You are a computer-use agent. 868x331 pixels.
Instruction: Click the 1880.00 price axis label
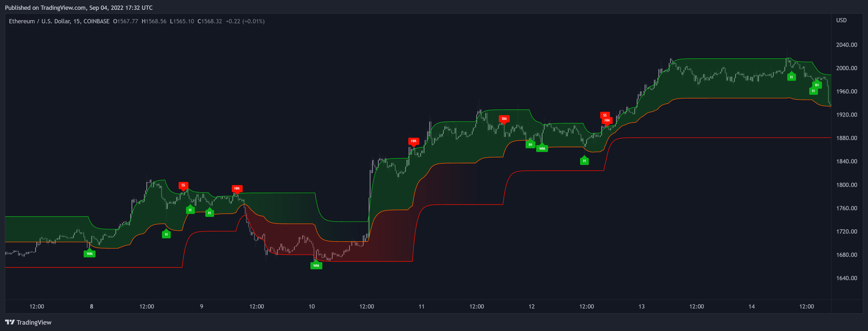pyautogui.click(x=847, y=138)
